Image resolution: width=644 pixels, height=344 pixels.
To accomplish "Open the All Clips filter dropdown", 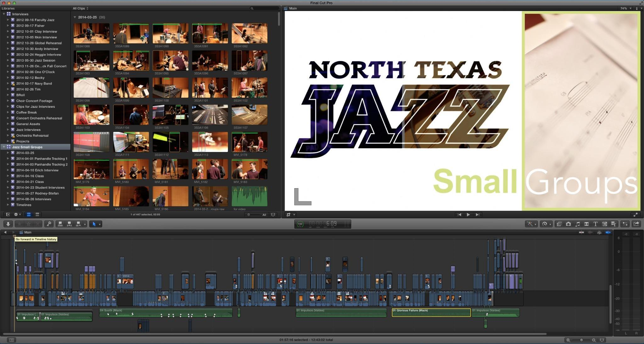I will pyautogui.click(x=80, y=8).
